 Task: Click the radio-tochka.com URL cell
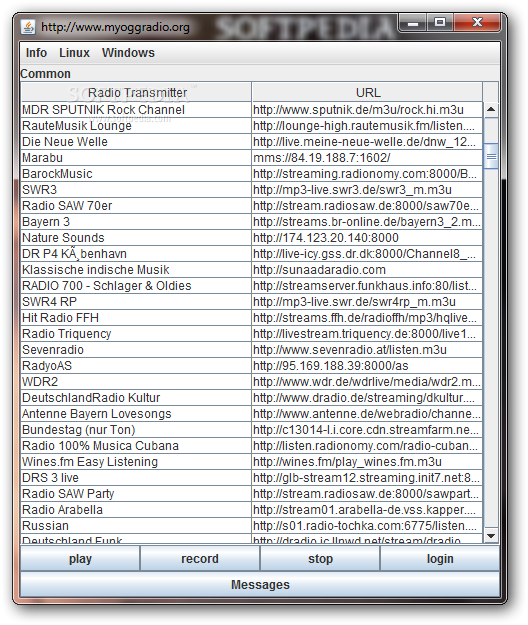[367, 525]
